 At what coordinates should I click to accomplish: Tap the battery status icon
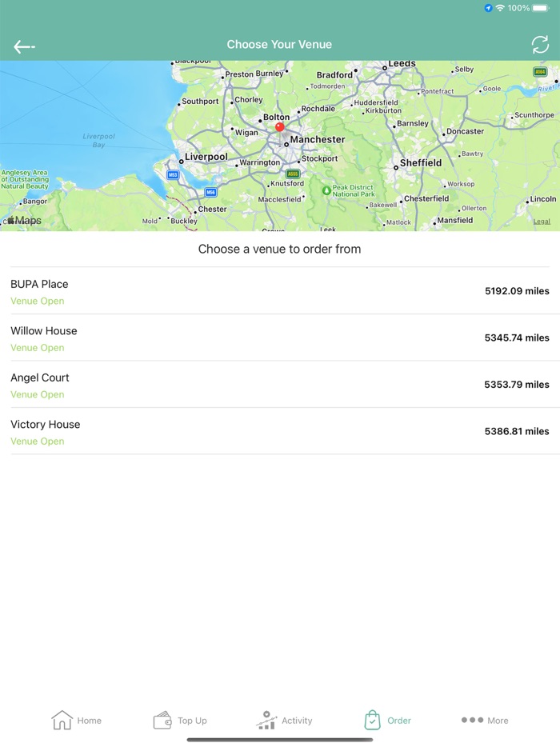(x=541, y=8)
